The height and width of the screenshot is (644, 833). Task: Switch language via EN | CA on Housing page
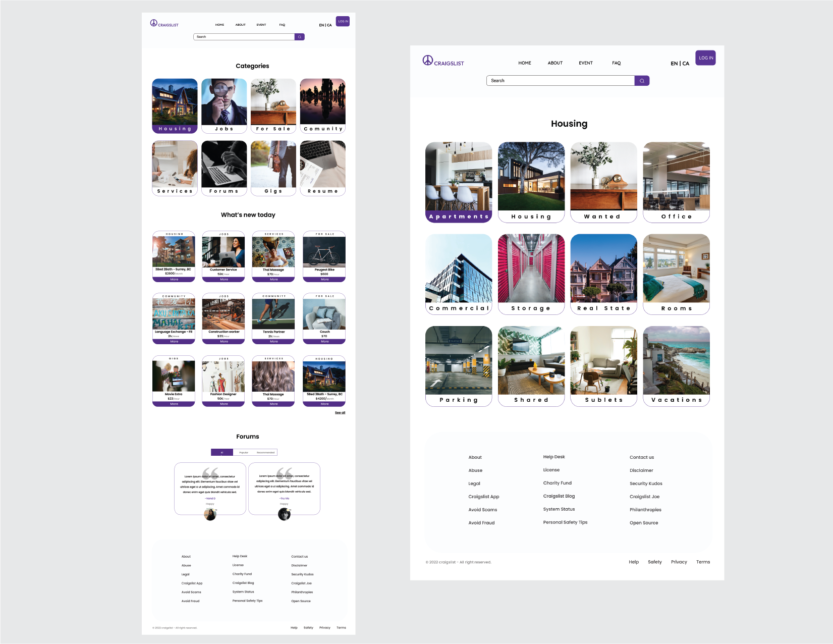(680, 64)
